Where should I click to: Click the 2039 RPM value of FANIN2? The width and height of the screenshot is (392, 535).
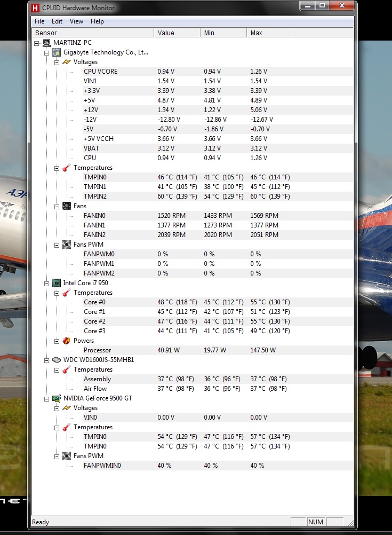(171, 235)
